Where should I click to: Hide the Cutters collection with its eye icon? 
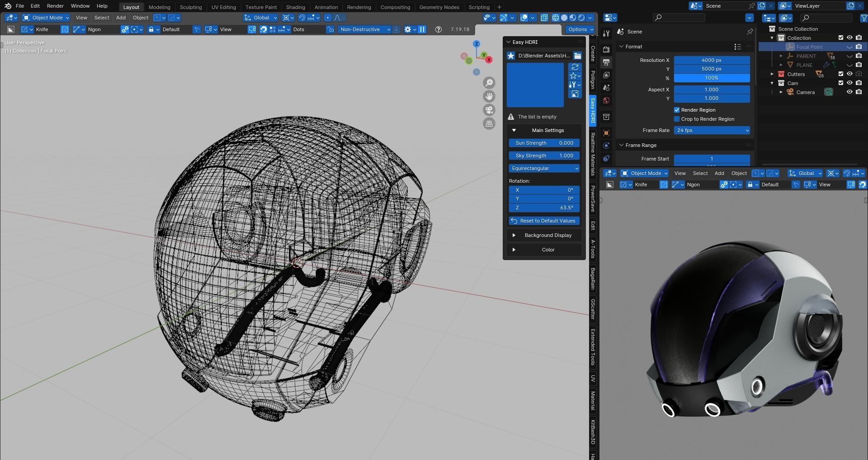(849, 74)
